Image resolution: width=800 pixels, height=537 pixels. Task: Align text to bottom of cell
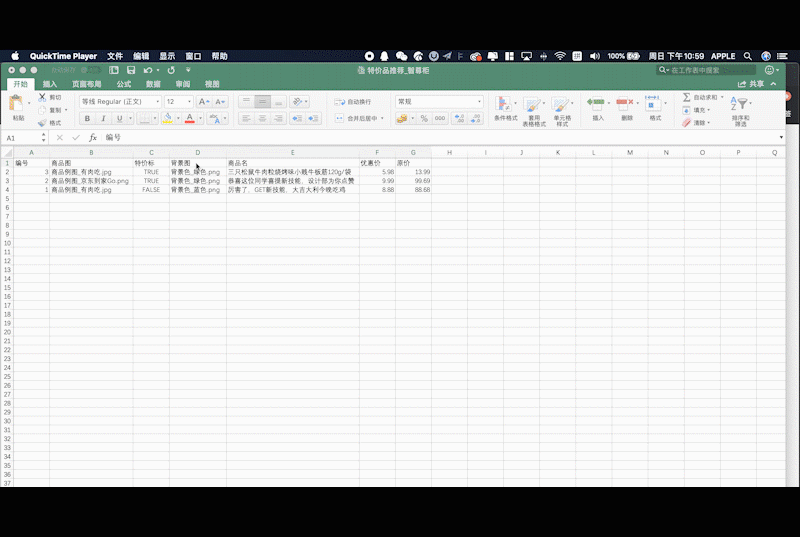click(x=279, y=101)
